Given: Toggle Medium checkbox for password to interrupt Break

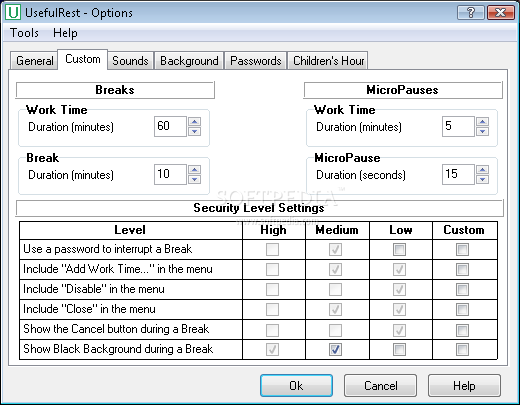Looking at the screenshot, I should click(x=335, y=249).
